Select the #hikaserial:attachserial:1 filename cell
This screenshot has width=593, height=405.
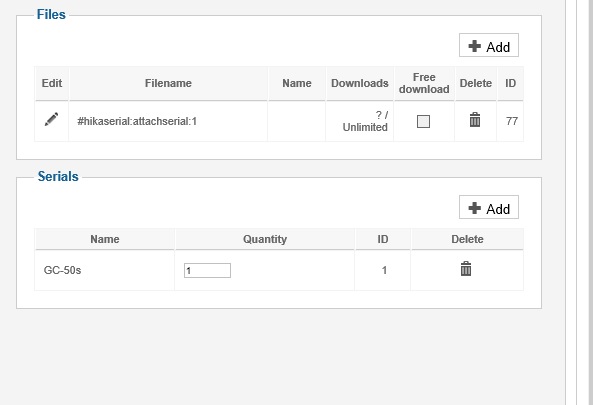[x=168, y=121]
